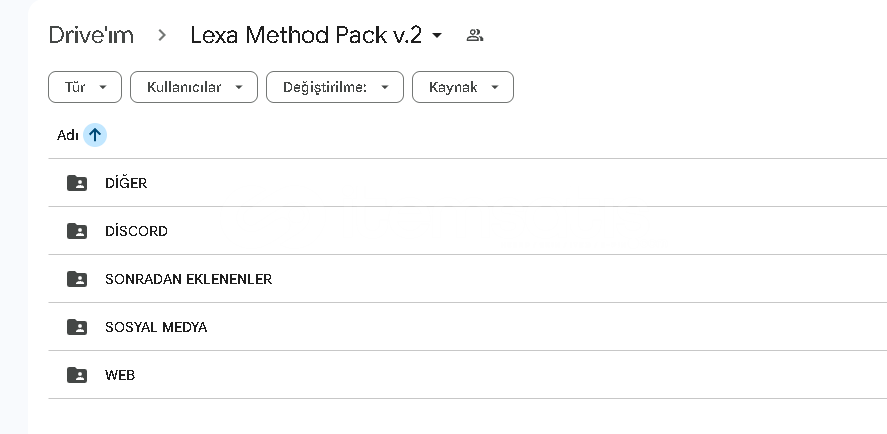Click the SONRADAN EKLENENLER folder icon
This screenshot has height=434, width=887.
pos(77,279)
